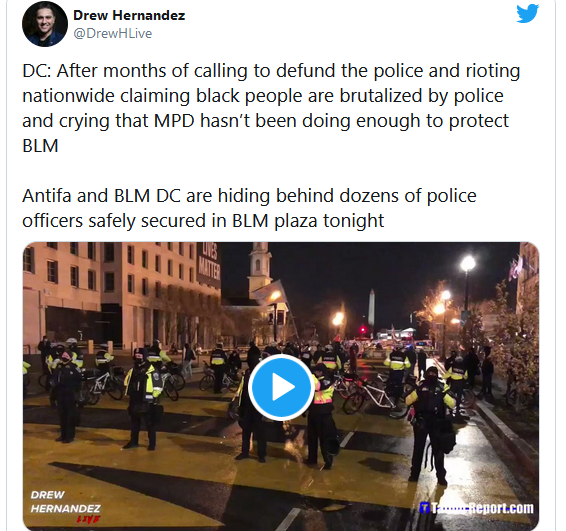Click the police officer standing far right foreground
The image size is (566, 531).
pos(431,424)
